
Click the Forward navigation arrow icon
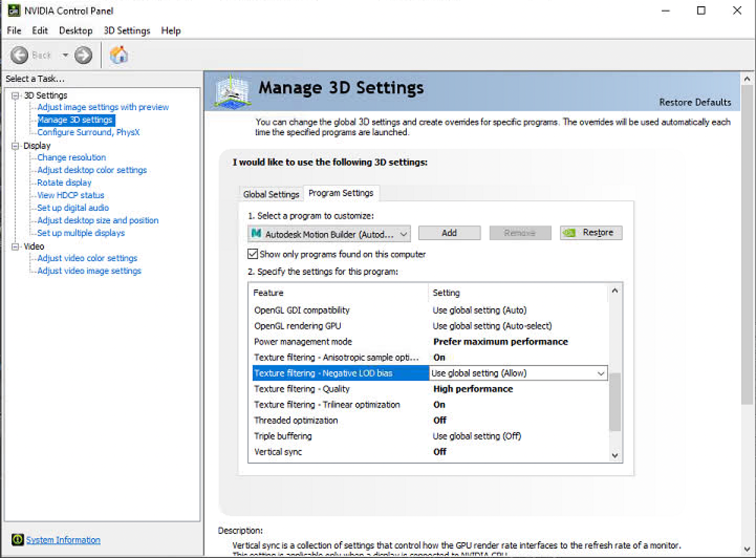click(x=83, y=55)
